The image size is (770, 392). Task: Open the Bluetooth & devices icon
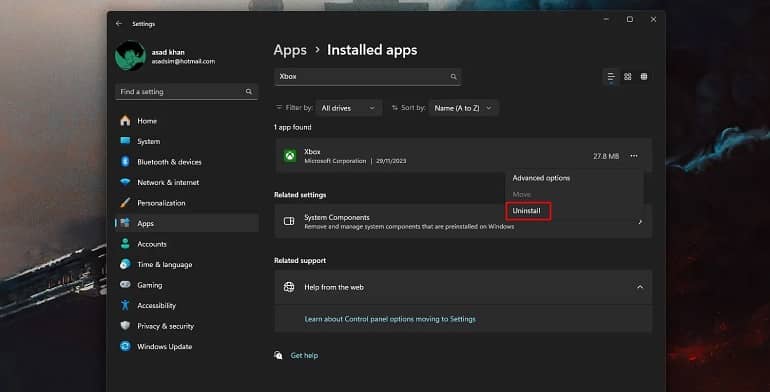pos(125,162)
